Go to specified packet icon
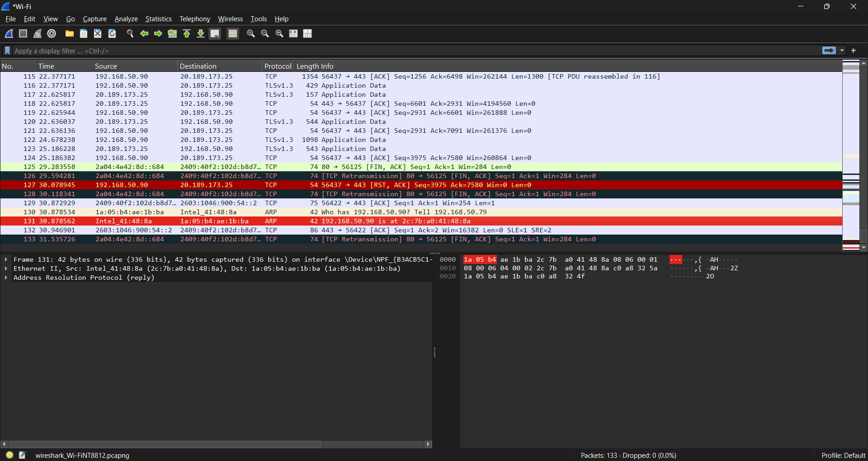 point(172,33)
